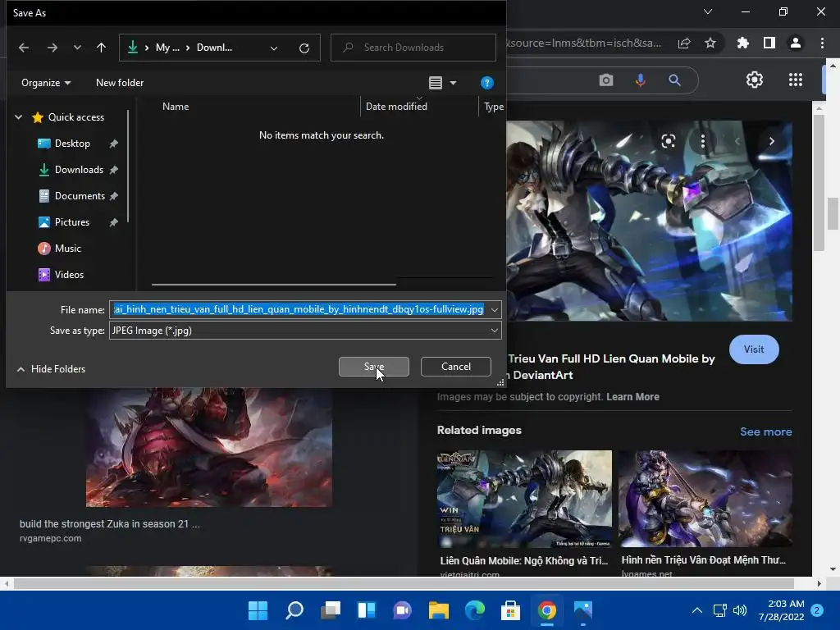Image resolution: width=840 pixels, height=630 pixels.
Task: Click the Google search magnifier icon
Action: point(674,80)
